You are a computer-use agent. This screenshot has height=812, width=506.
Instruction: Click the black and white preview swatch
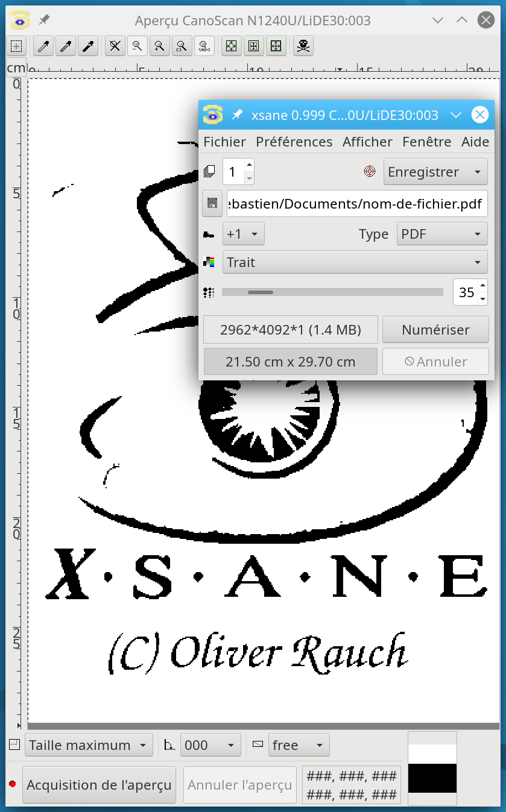point(432,769)
